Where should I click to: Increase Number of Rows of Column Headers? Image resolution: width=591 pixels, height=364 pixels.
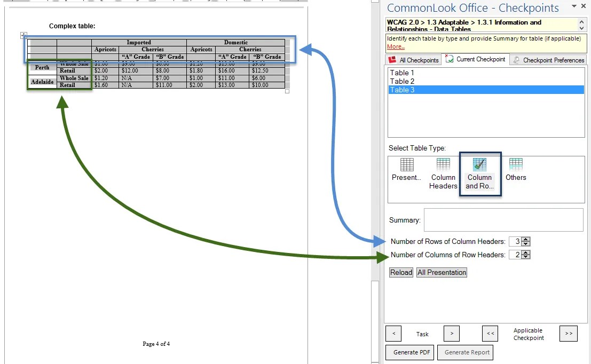526,239
